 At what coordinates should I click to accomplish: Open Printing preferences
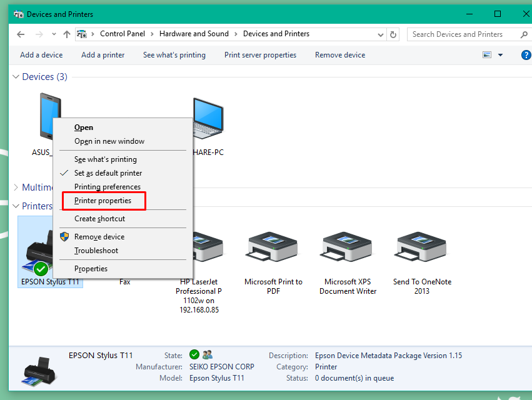click(108, 187)
